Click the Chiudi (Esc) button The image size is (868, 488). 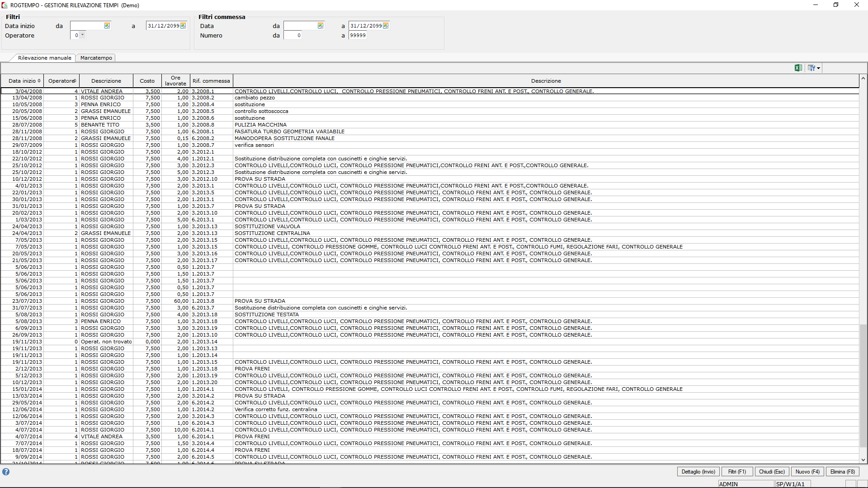772,472
